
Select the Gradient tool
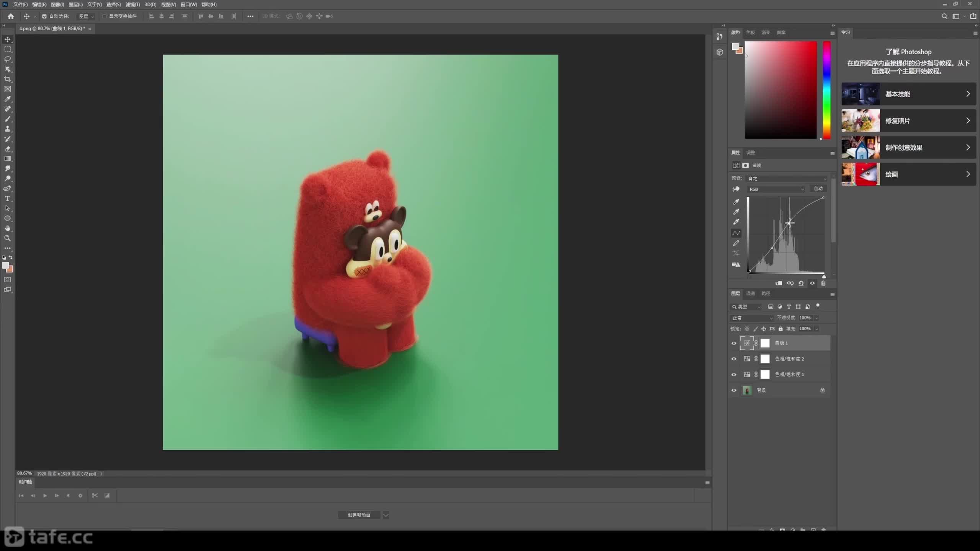coord(8,159)
